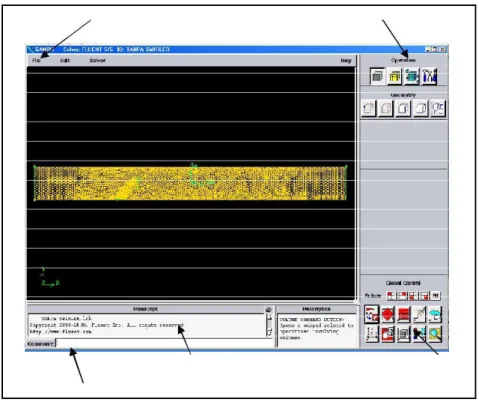Viewport: 479px width, 405px height.
Task: Toggle the upper-right active quadrant
Action: click(x=402, y=296)
